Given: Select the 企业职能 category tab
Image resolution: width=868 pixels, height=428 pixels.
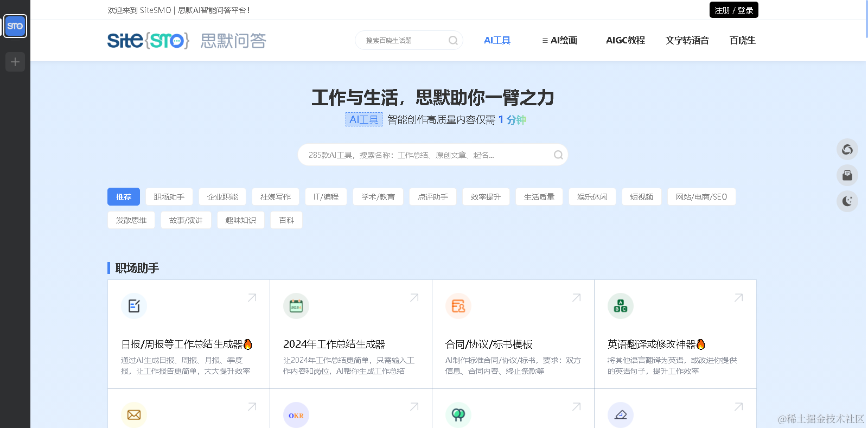Looking at the screenshot, I should click(x=222, y=197).
